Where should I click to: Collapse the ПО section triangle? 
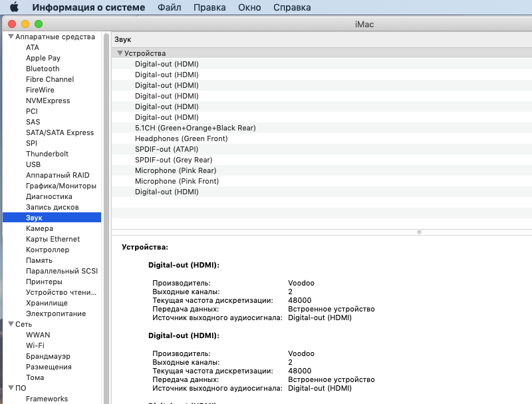tap(11, 388)
